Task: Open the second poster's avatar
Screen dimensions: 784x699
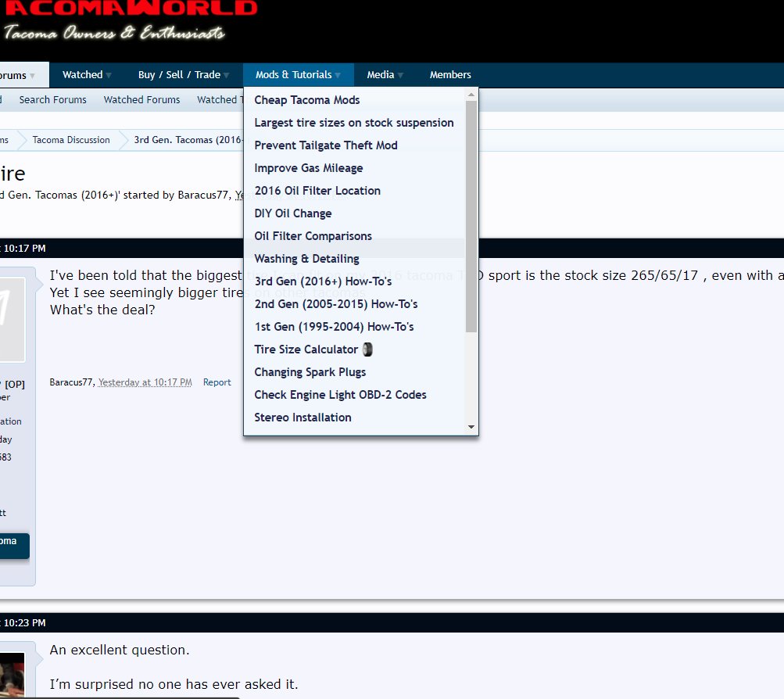Action: (x=12, y=675)
